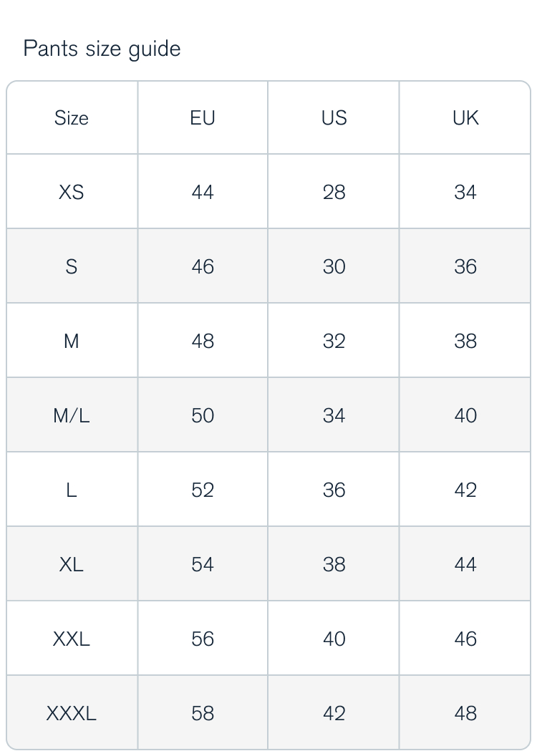Select the UK column header
The width and height of the screenshot is (537, 756).
click(465, 117)
